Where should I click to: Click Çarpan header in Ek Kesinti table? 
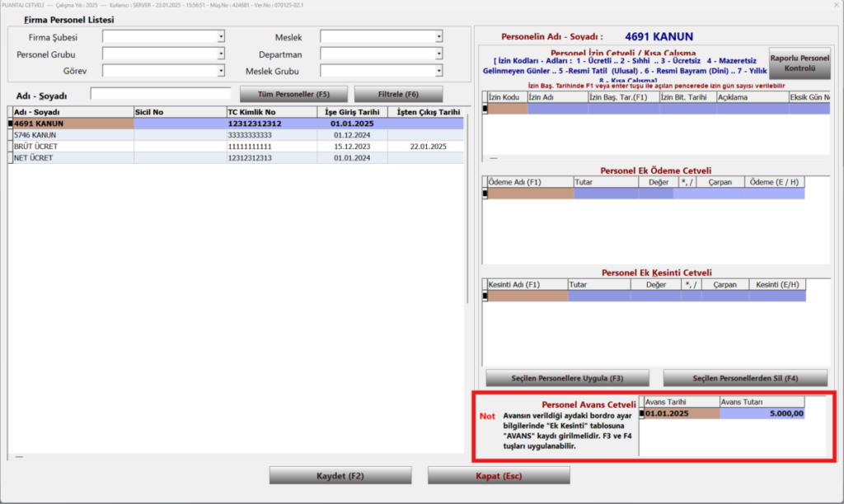coord(725,285)
